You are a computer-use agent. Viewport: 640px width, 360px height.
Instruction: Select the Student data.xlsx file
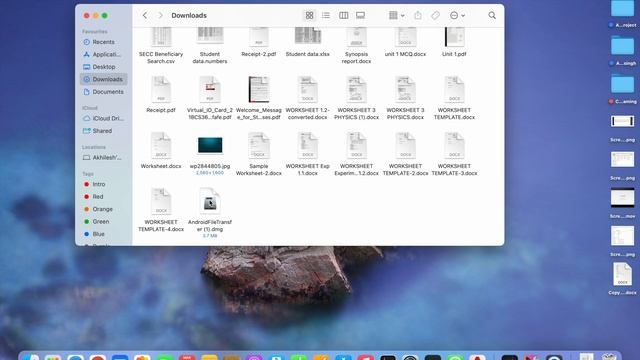(x=308, y=42)
